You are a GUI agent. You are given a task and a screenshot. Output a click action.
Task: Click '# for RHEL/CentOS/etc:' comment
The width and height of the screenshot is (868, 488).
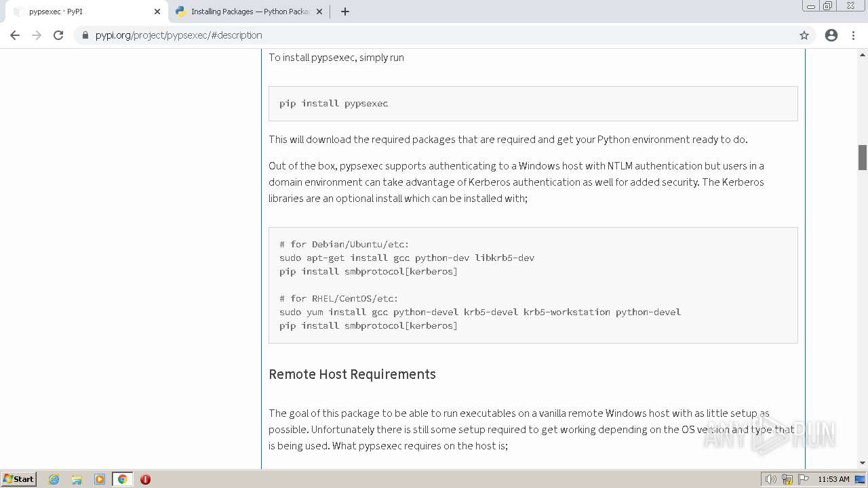coord(339,298)
